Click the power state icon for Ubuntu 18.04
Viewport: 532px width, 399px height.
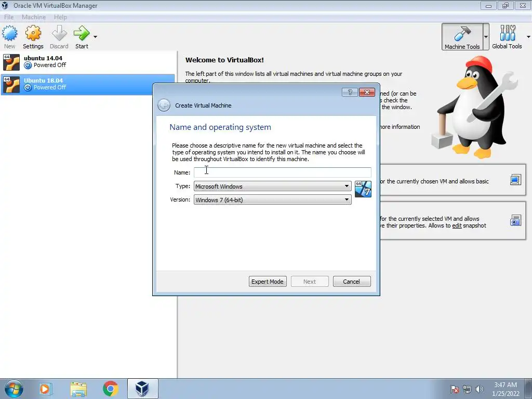coord(28,87)
